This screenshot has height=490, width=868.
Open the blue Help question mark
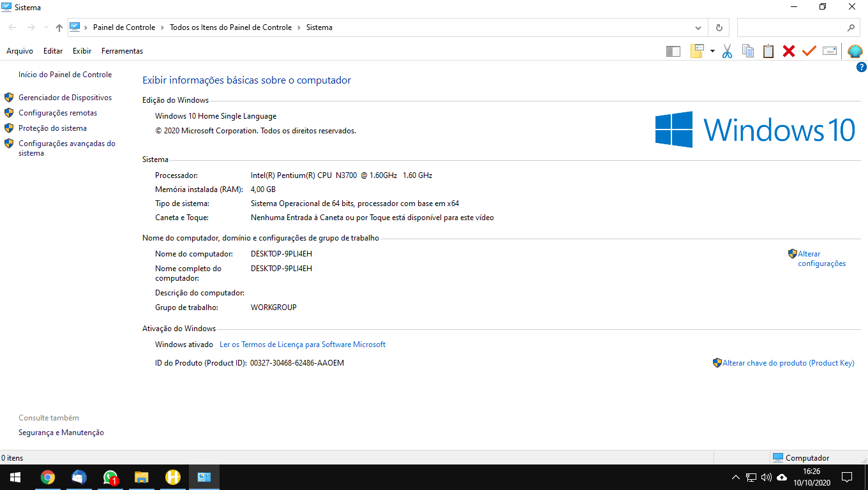tap(861, 67)
